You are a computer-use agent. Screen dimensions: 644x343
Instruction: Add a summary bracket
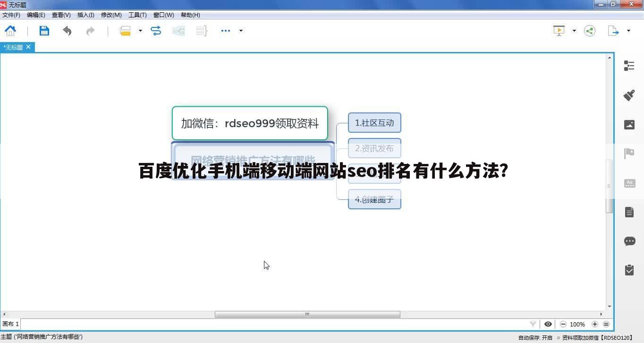point(202,31)
